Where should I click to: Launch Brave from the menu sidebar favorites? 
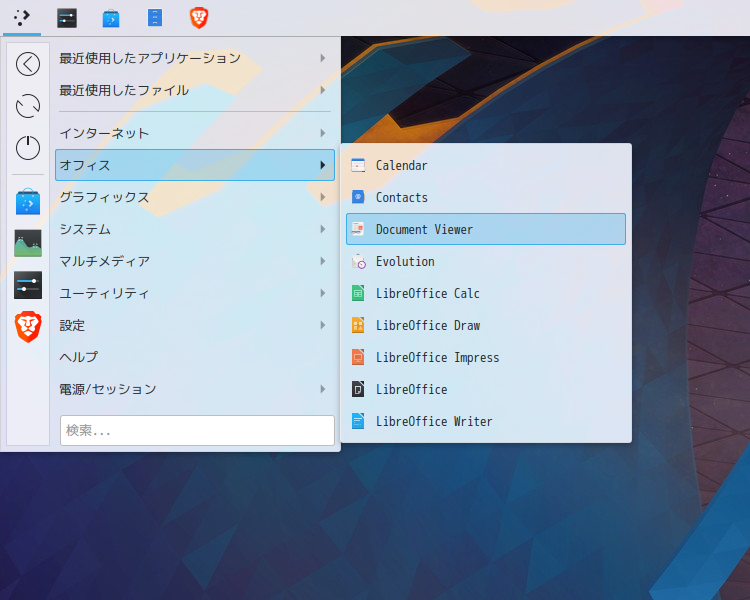pos(28,326)
